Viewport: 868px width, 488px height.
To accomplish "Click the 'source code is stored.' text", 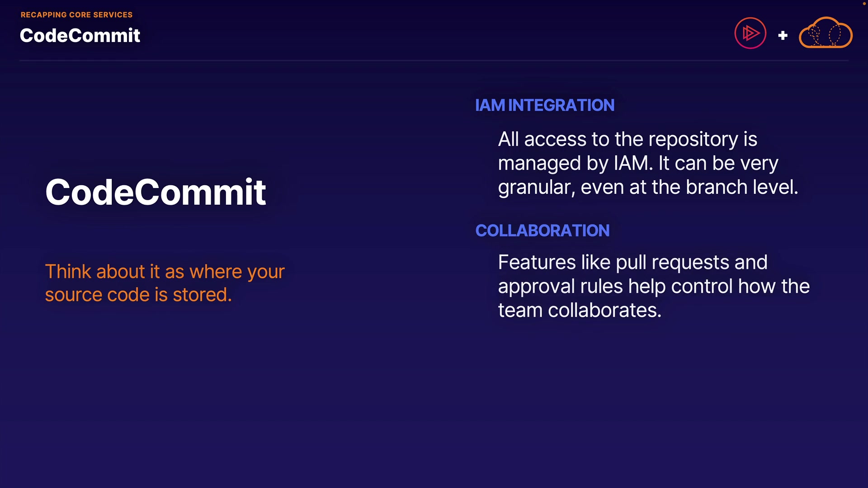I will (138, 295).
